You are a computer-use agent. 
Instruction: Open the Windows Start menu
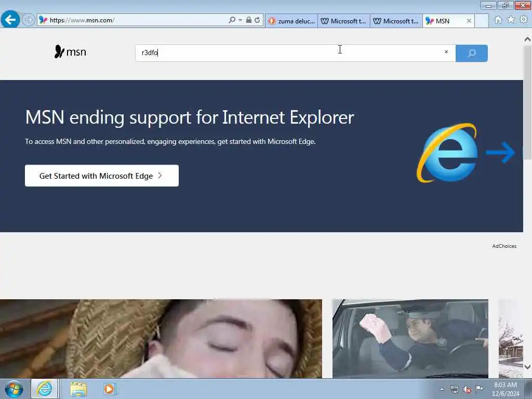tap(14, 389)
